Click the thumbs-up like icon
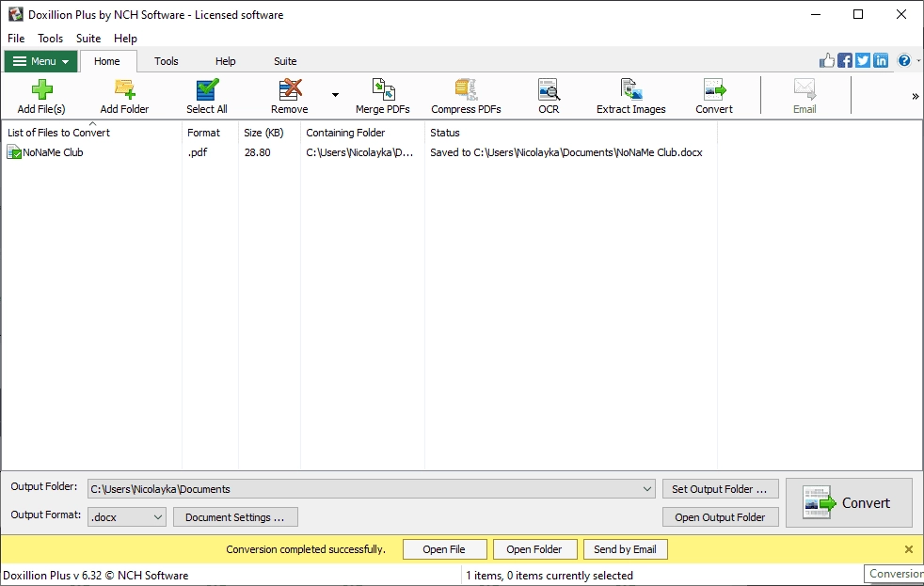Screen dimensions: 924x586 click(827, 60)
